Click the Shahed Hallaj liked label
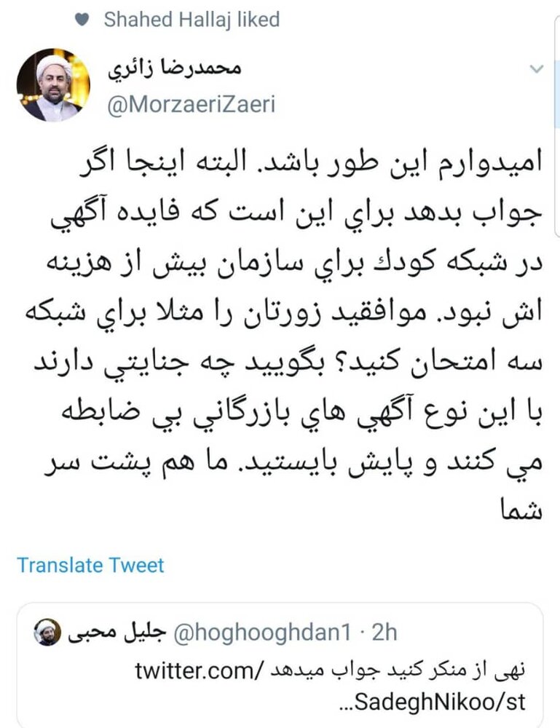The height and width of the screenshot is (728, 560). [192, 20]
